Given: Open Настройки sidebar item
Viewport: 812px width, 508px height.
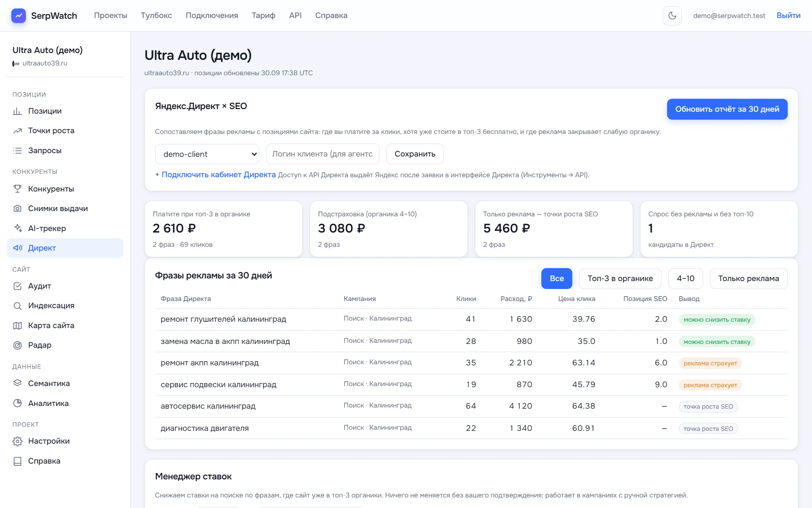Looking at the screenshot, I should [65, 441].
